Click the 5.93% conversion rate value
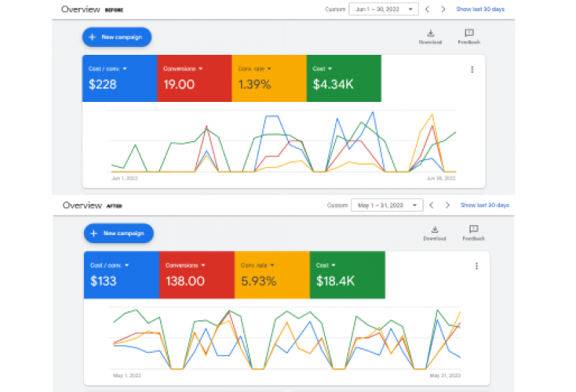Image resolution: width=576 pixels, height=392 pixels. [x=258, y=281]
